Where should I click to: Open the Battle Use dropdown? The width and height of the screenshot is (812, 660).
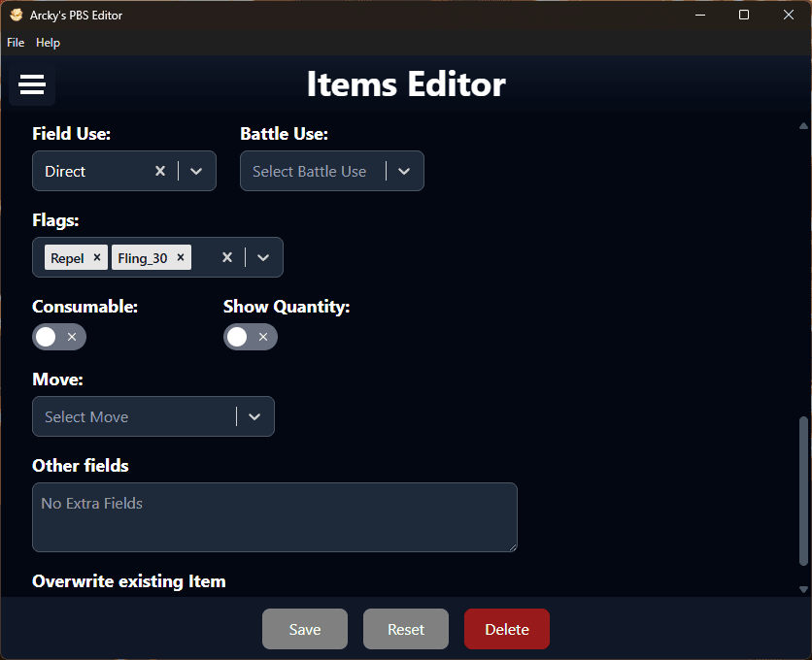[x=404, y=171]
